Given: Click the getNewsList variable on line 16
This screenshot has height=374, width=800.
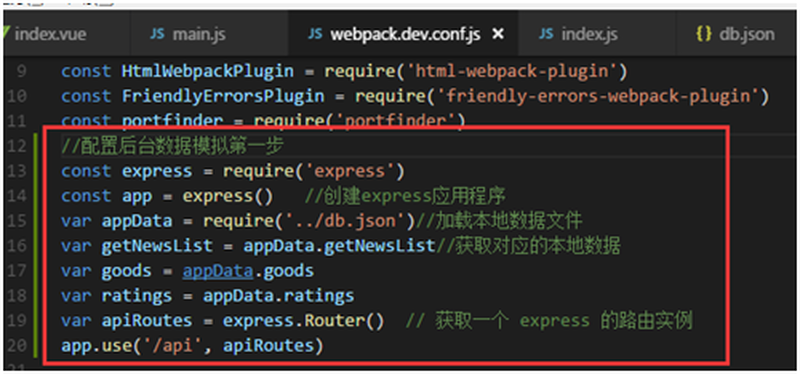Looking at the screenshot, I should [157, 246].
